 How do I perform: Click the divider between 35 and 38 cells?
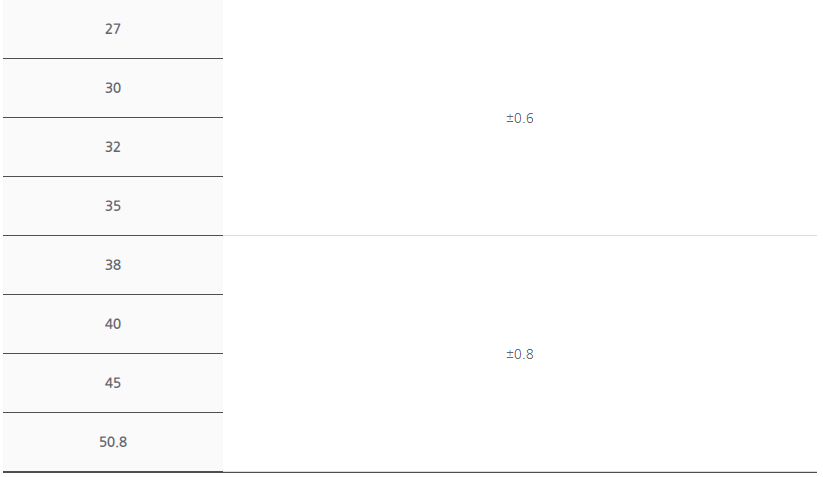tap(113, 235)
